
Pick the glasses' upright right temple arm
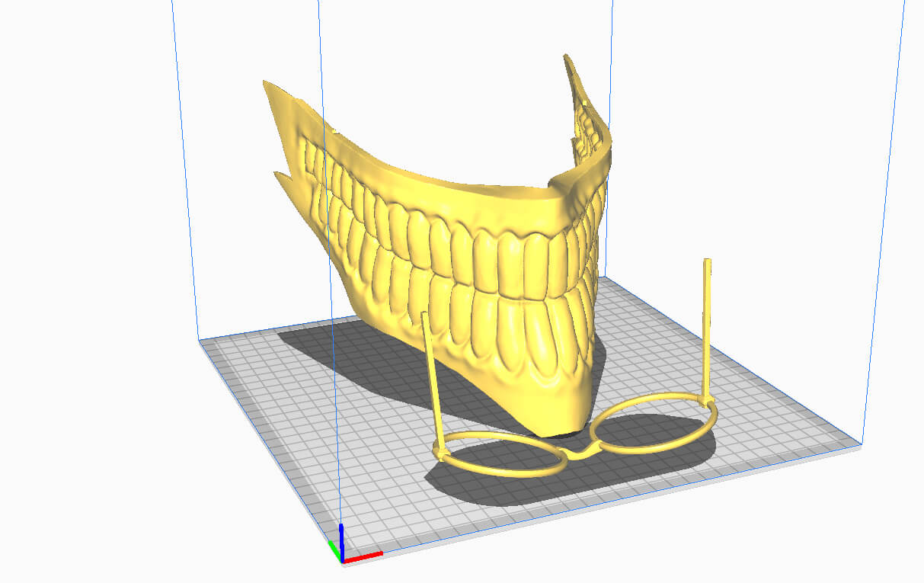click(x=708, y=320)
